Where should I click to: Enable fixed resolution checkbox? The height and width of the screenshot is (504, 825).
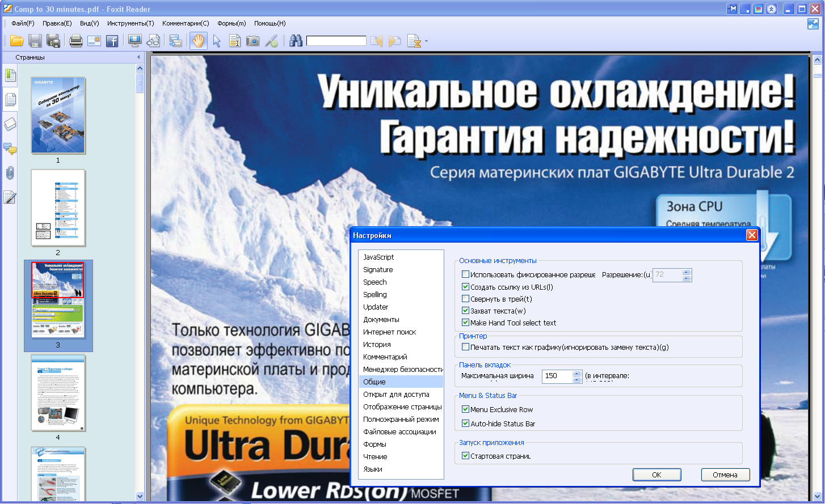(x=465, y=274)
